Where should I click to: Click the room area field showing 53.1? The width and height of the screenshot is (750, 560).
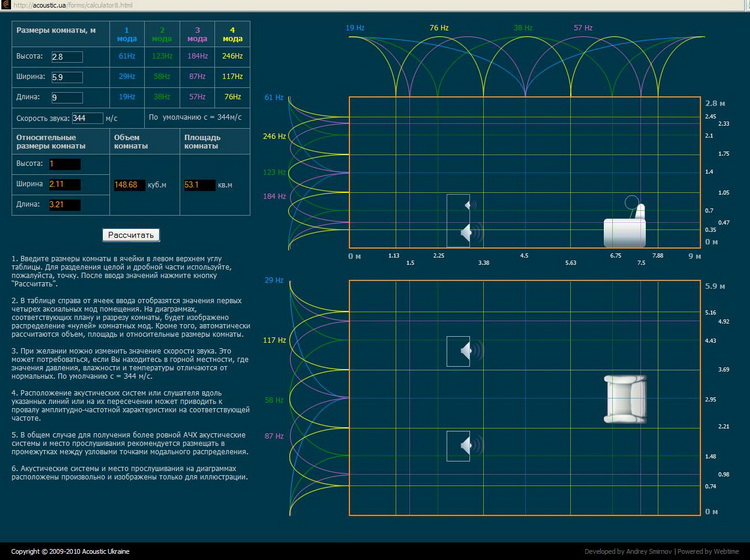pyautogui.click(x=196, y=184)
